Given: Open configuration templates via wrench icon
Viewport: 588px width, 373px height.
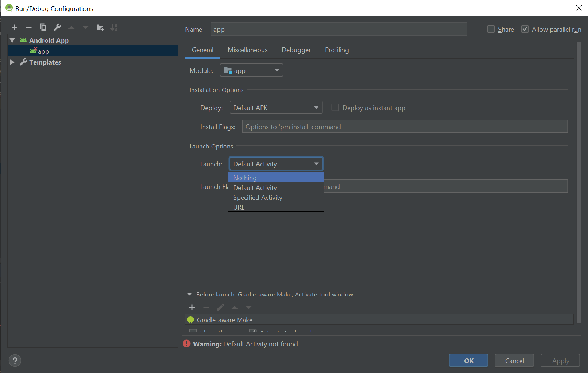Looking at the screenshot, I should point(57,27).
